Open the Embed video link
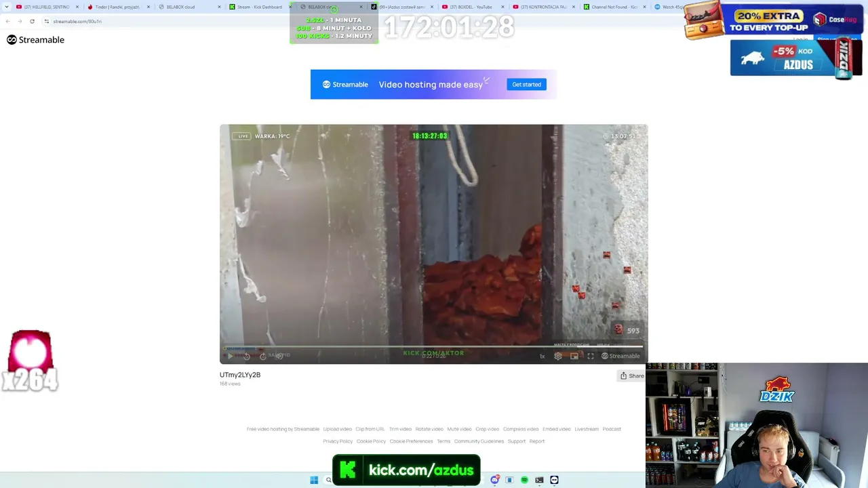Screen dimensions: 868x488 [557, 429]
